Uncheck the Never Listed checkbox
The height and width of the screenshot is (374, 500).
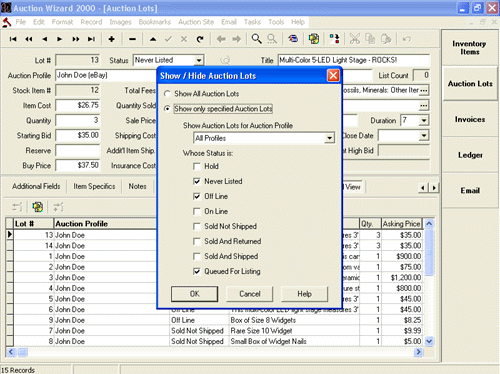(197, 181)
